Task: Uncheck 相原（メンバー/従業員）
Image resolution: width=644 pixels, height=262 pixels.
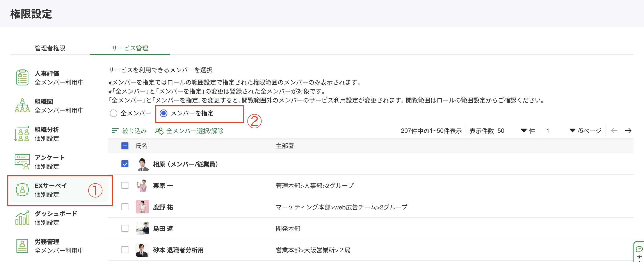Action: pos(125,164)
